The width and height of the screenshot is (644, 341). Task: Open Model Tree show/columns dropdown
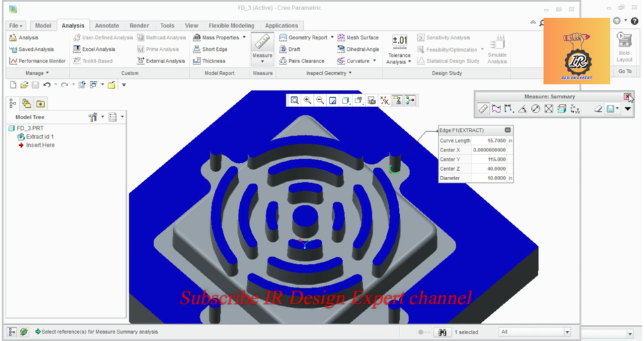pos(116,117)
